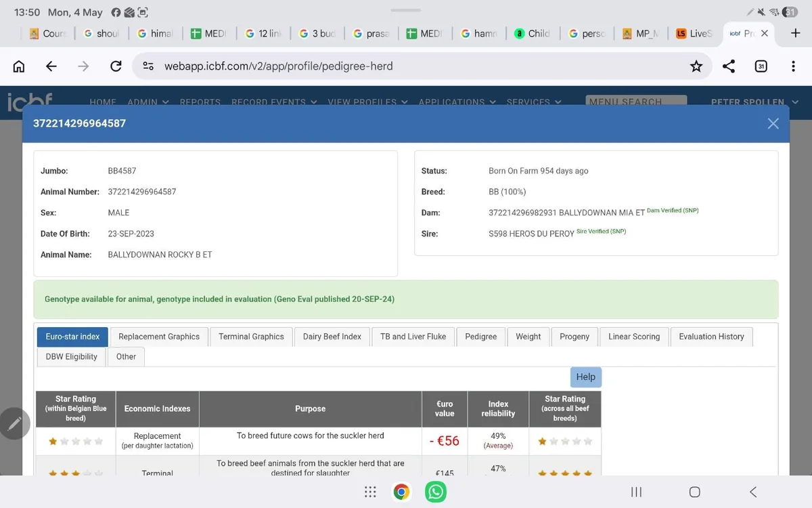Open the TB and Liver Fluke tab
Viewport: 812px width, 508px height.
click(x=413, y=337)
